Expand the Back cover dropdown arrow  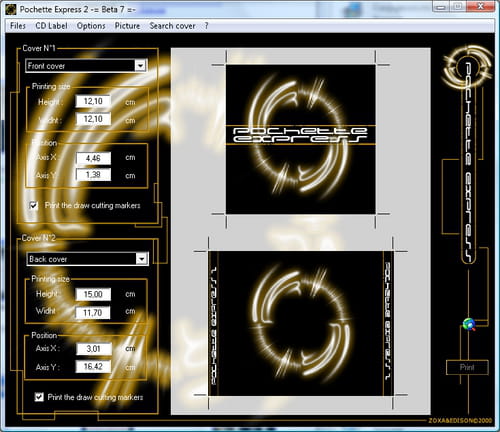tap(142, 259)
